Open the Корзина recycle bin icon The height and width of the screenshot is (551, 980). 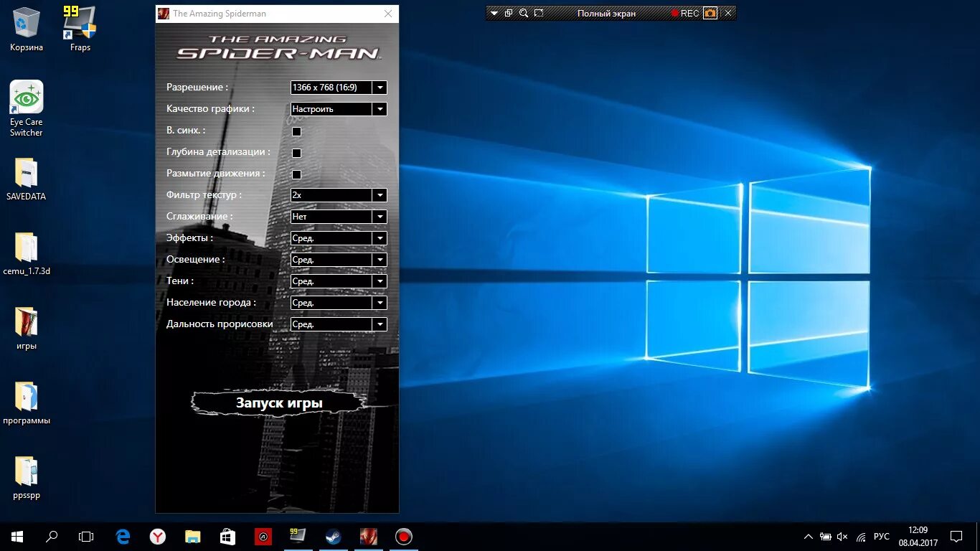(27, 29)
